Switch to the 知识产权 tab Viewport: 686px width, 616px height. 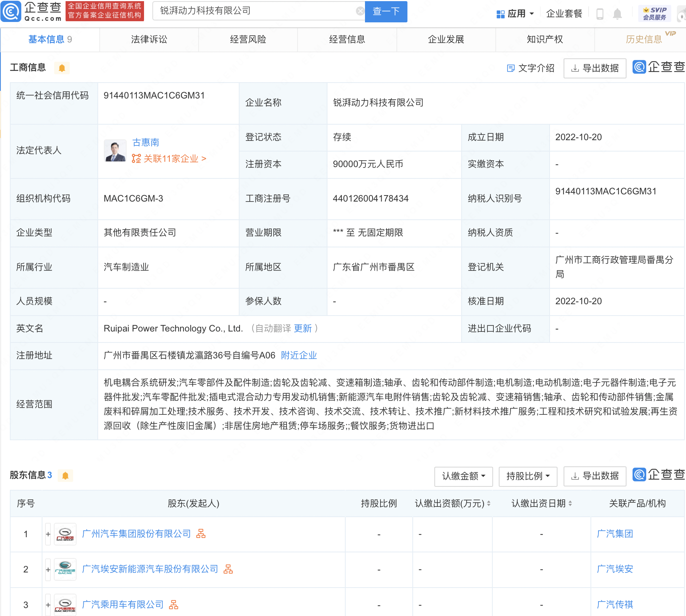[x=545, y=39]
